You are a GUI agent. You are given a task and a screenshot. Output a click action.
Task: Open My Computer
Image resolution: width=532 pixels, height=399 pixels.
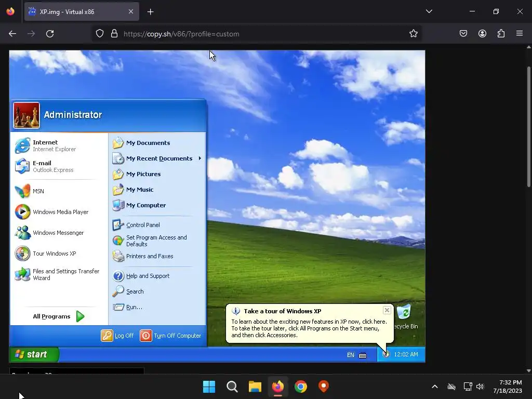point(139,205)
